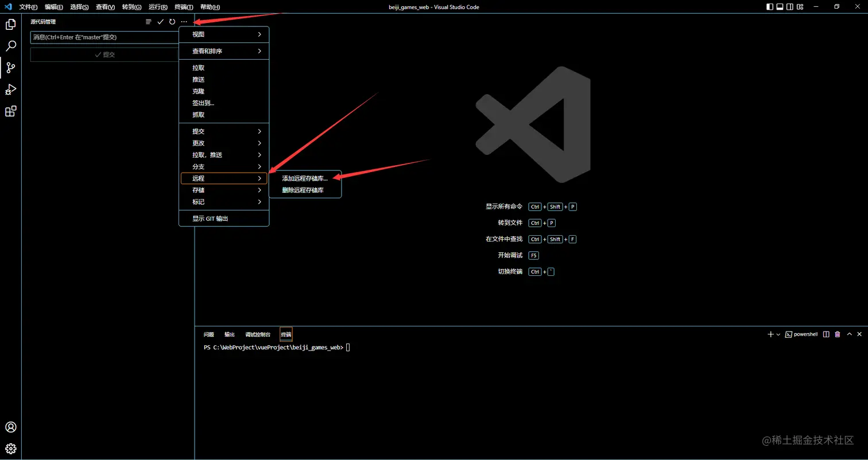Open the Accounts menu icon
The image size is (868, 460).
click(10, 427)
